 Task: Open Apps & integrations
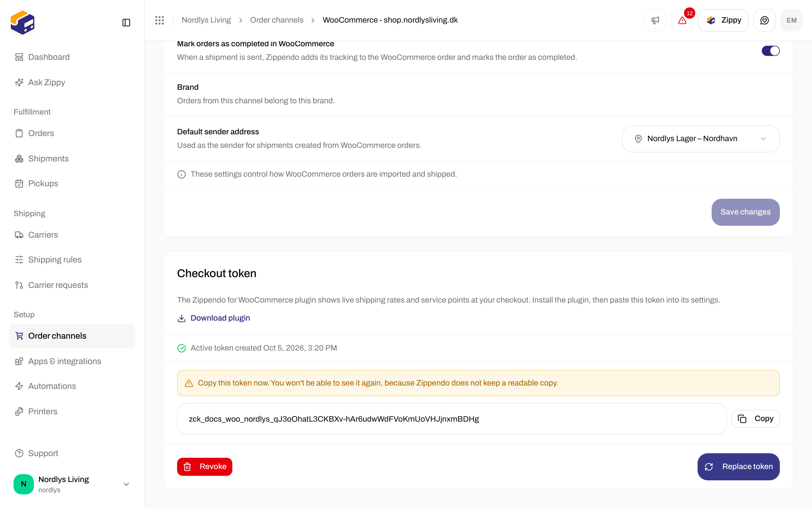(x=72, y=361)
